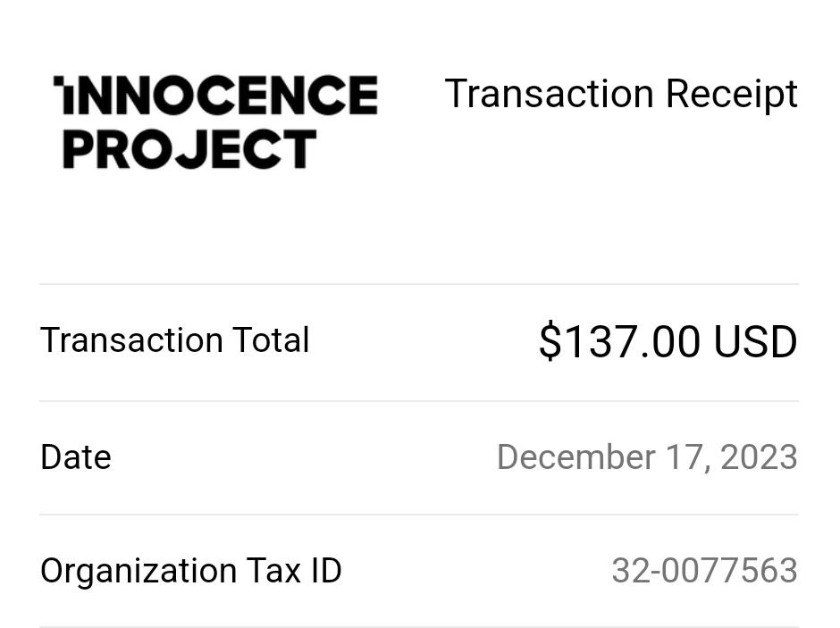This screenshot has width=840, height=628.
Task: Select the word ID in the tax label
Action: pos(326,570)
